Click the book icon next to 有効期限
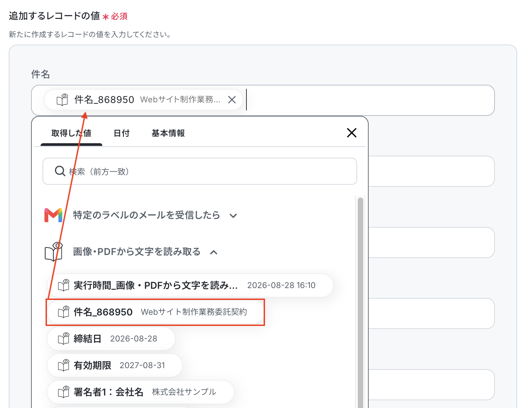Viewport: 532px width, 408px height. [x=64, y=365]
